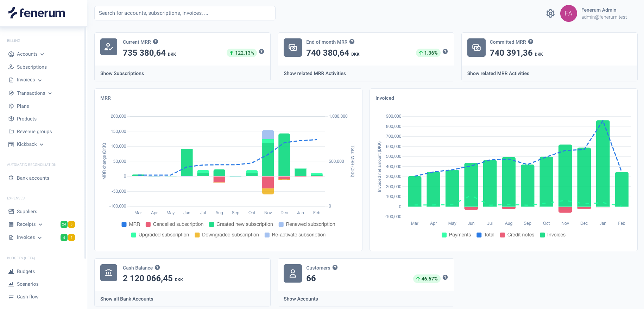
Task: Click help icon beside 46.67% customers growth
Action: [445, 277]
